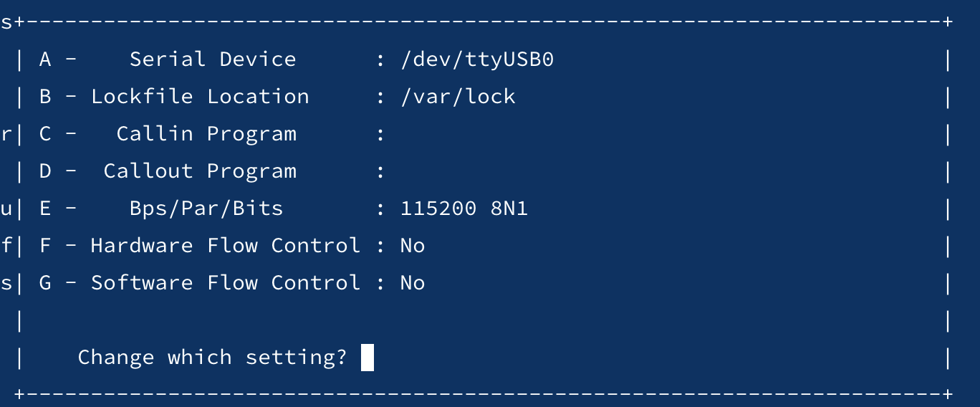980x407 pixels.
Task: Open the Bps/Par/Bits setting
Action: pos(206,209)
